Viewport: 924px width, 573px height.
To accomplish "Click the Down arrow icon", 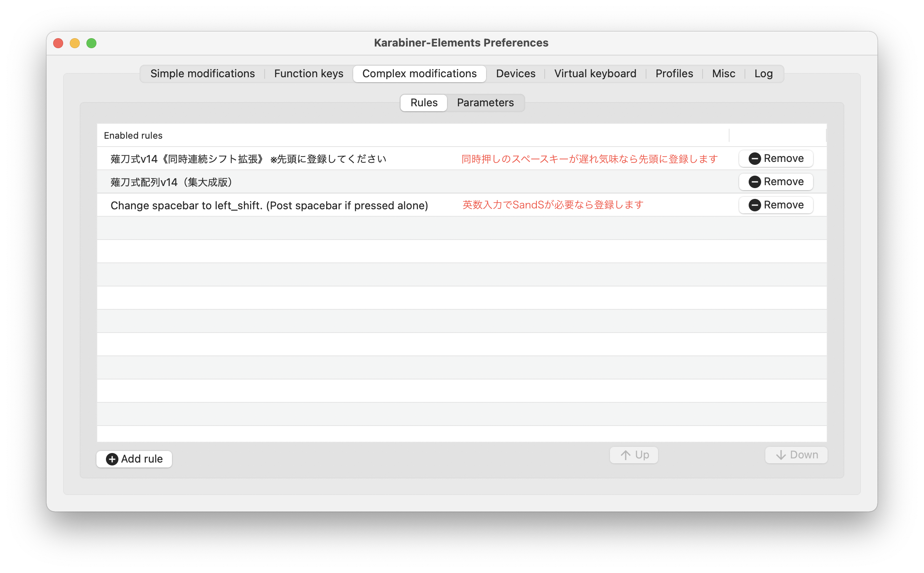I will [x=781, y=455].
